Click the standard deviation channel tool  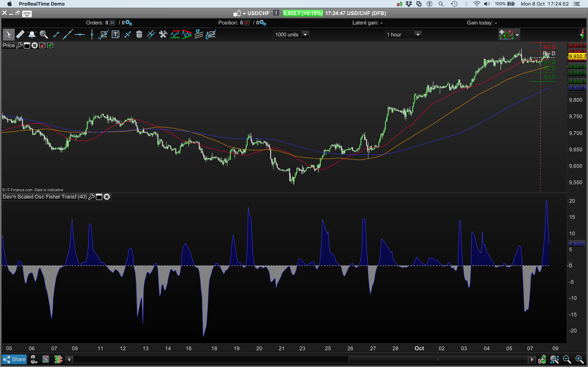(x=198, y=34)
